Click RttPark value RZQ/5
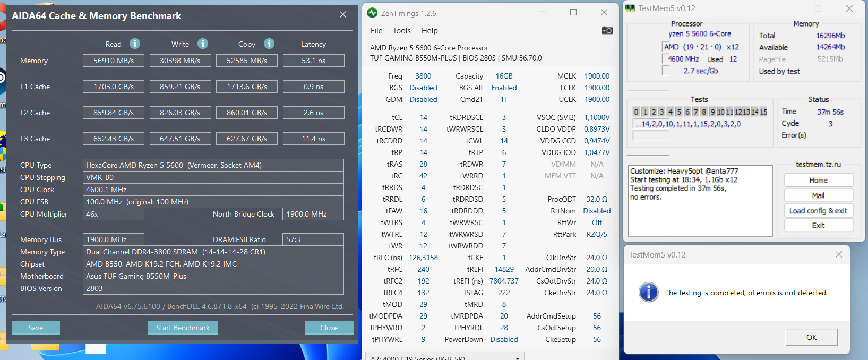The image size is (868, 360). pyautogui.click(x=597, y=234)
